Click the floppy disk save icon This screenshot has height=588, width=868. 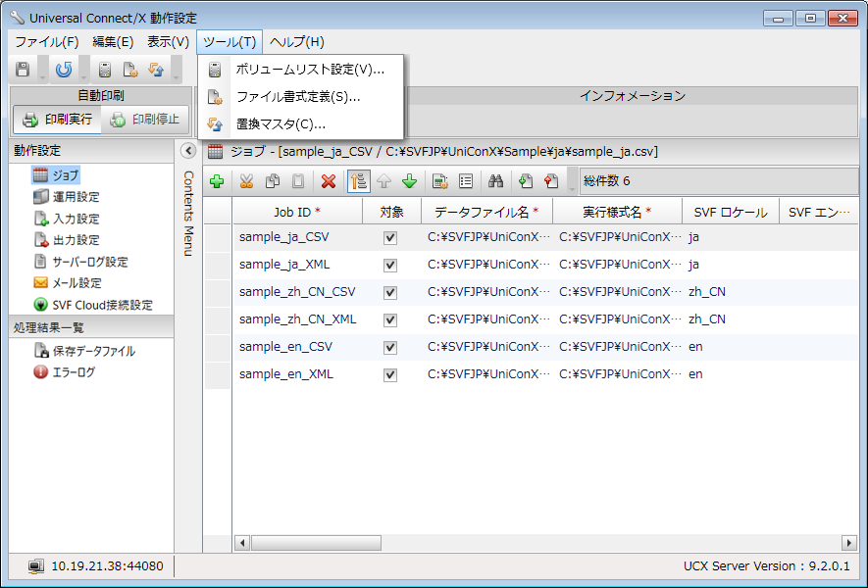[23, 70]
